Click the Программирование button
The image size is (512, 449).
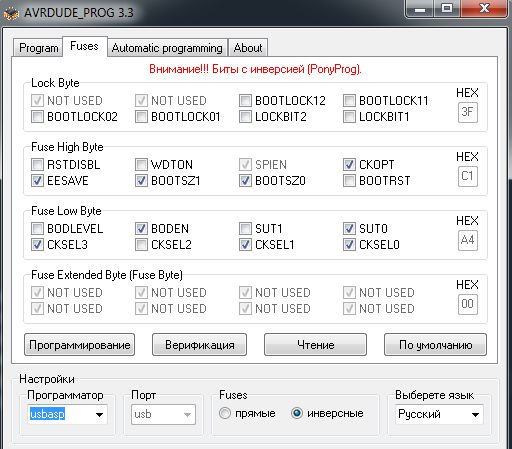[80, 345]
